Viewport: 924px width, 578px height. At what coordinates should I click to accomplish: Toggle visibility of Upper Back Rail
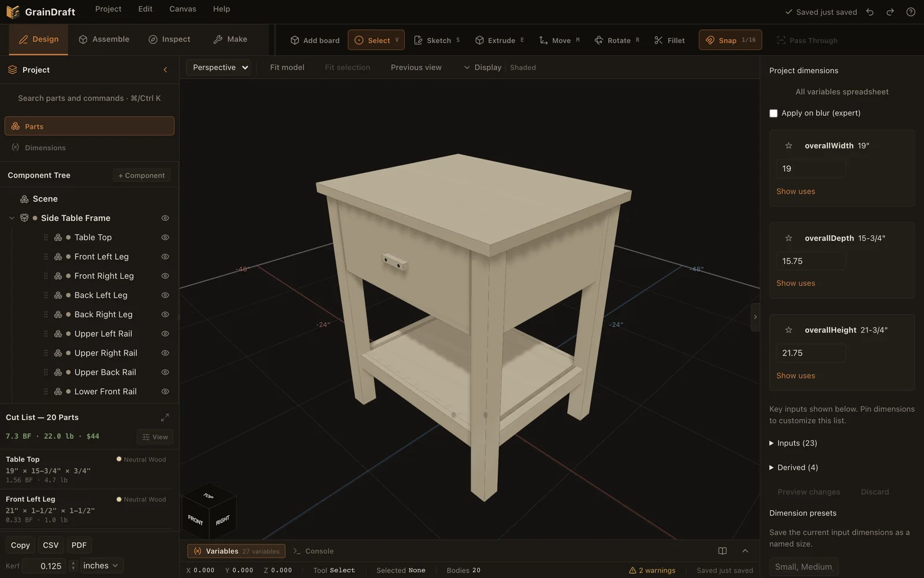[165, 372]
